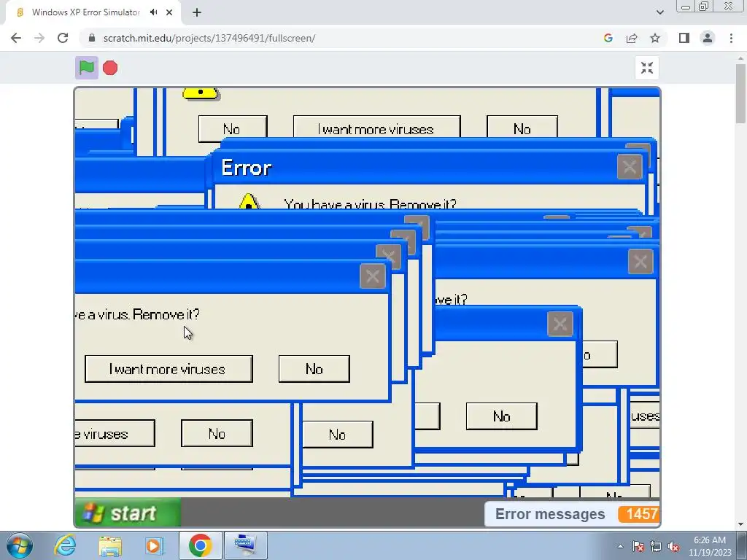Click the 'No' button left of top 'I want more viruses'

[x=233, y=128]
